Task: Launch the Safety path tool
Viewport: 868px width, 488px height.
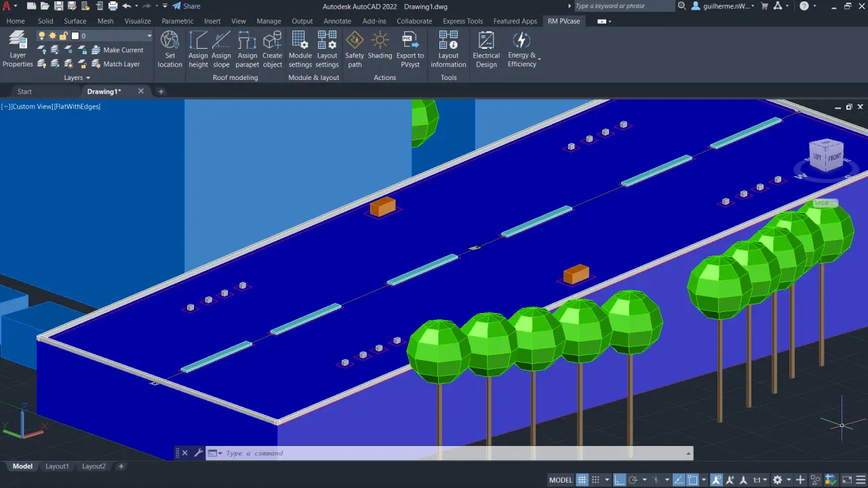Action: [355, 49]
